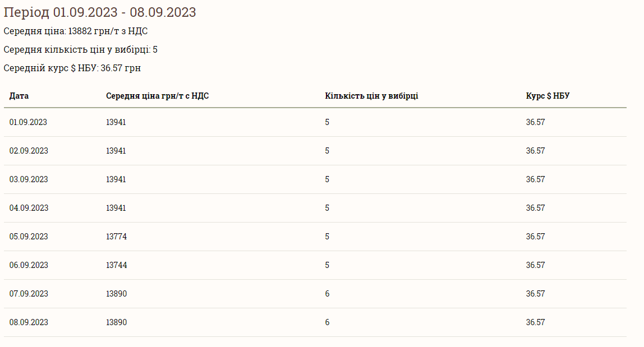Select the date cell 03.09.2023
Image resolution: width=644 pixels, height=347 pixels.
[29, 179]
